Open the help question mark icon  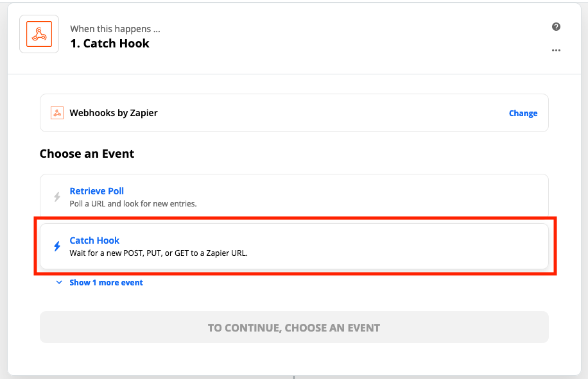(556, 26)
